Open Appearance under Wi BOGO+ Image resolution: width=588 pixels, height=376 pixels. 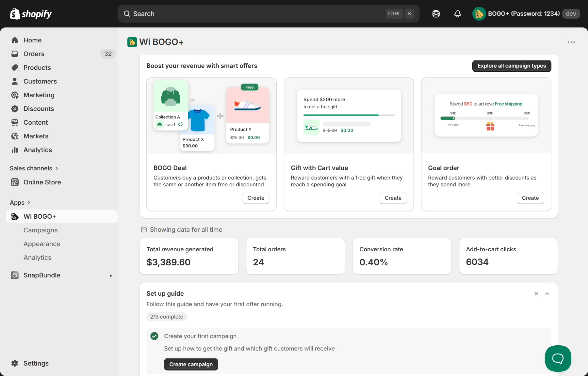(x=42, y=244)
